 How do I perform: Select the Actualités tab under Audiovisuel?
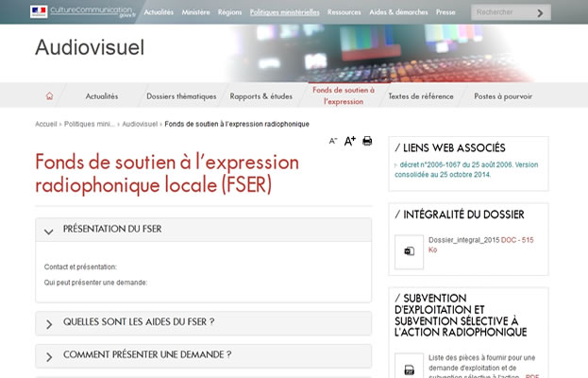pyautogui.click(x=102, y=96)
